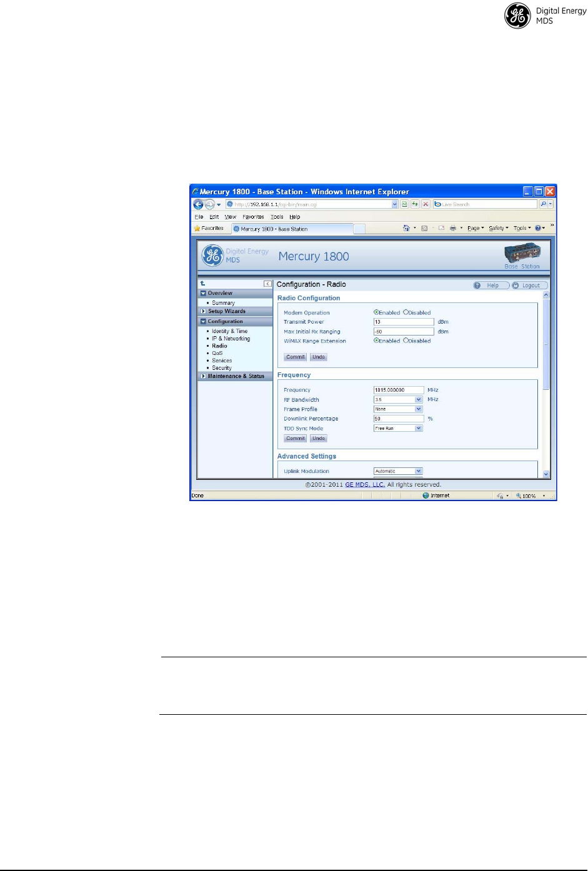Click the Base Station device image
588x871 pixels.
[x=522, y=254]
